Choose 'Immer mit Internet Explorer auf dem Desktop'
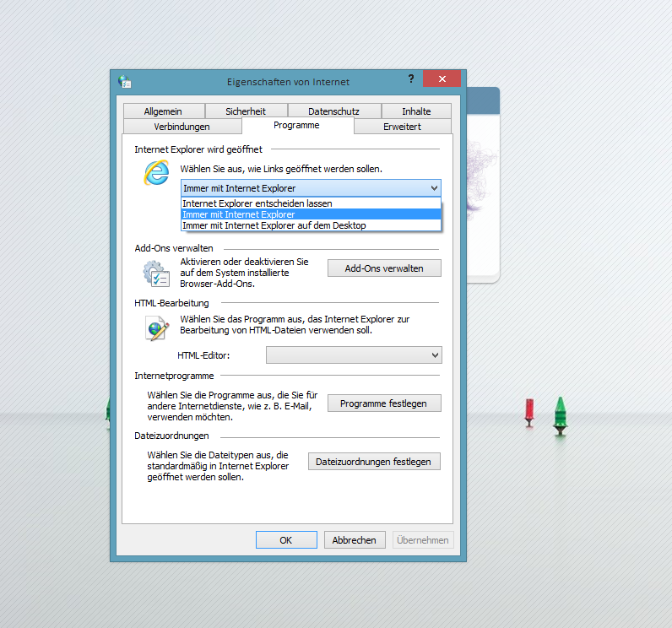This screenshot has height=628, width=672. (311, 225)
